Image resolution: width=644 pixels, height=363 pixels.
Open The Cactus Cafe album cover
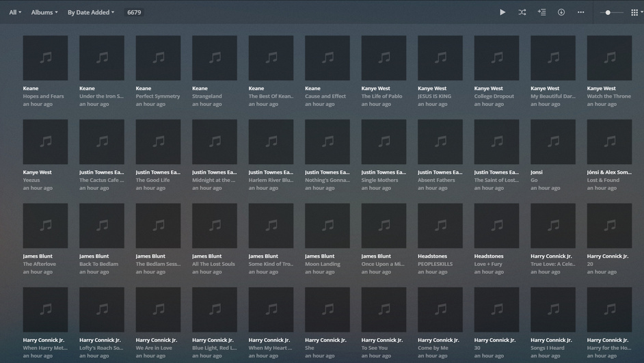[x=101, y=142]
